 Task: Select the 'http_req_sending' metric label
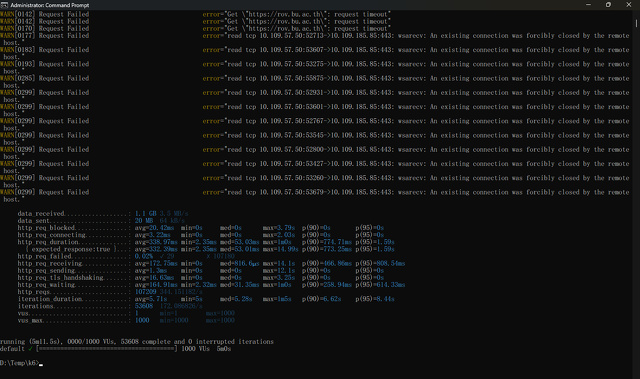[x=46, y=270]
